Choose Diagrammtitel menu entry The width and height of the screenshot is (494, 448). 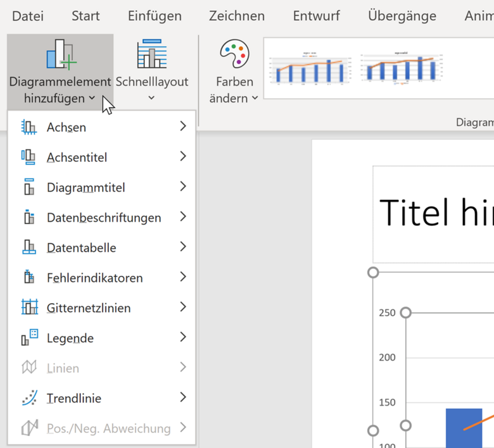point(101,187)
